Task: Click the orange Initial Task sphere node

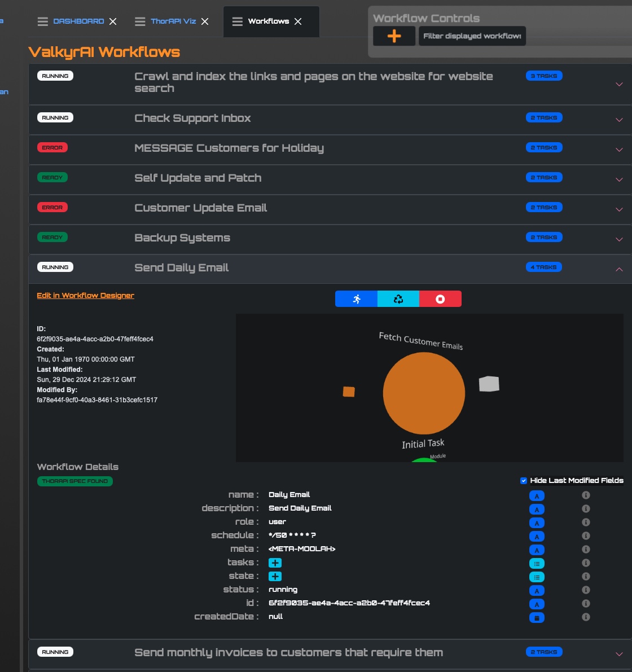Action: click(x=424, y=393)
